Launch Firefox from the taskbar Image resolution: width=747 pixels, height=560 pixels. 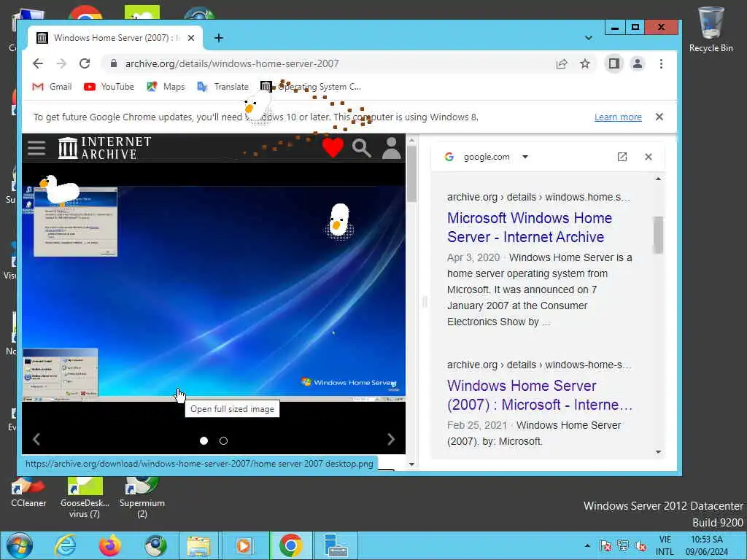110,545
